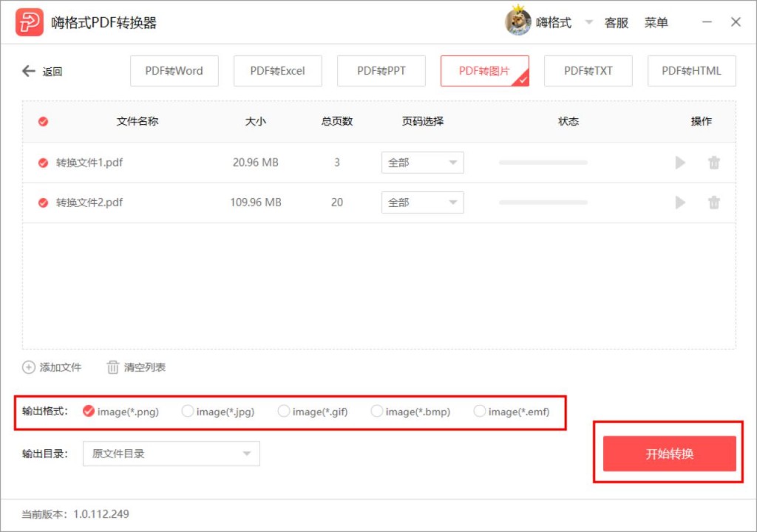757x532 pixels.
Task: Choose image(*.bmp) output format
Action: pyautogui.click(x=376, y=412)
